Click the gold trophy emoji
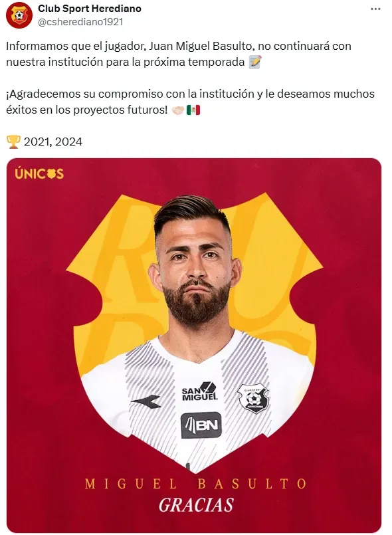This screenshot has height=535, width=392. pos(13,142)
